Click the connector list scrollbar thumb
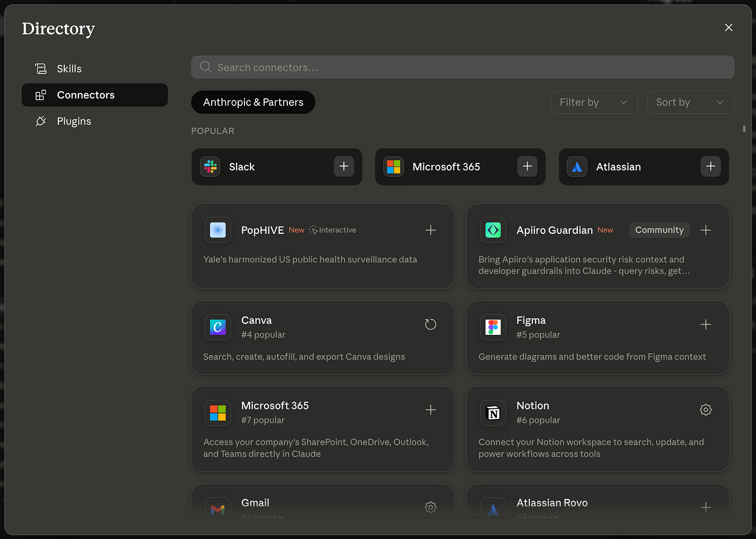Screen dimensions: 756x539 (x=744, y=129)
